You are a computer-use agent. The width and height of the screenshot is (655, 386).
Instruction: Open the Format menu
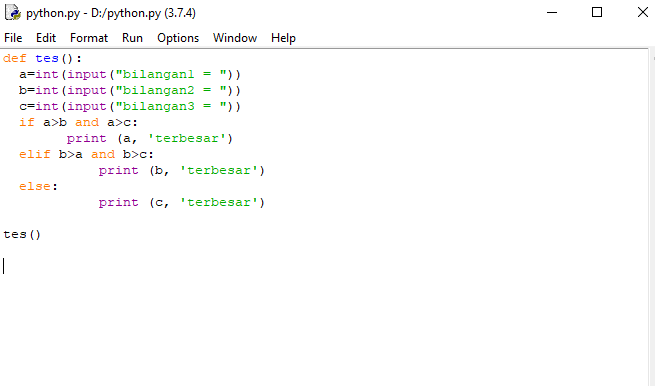[x=89, y=38]
